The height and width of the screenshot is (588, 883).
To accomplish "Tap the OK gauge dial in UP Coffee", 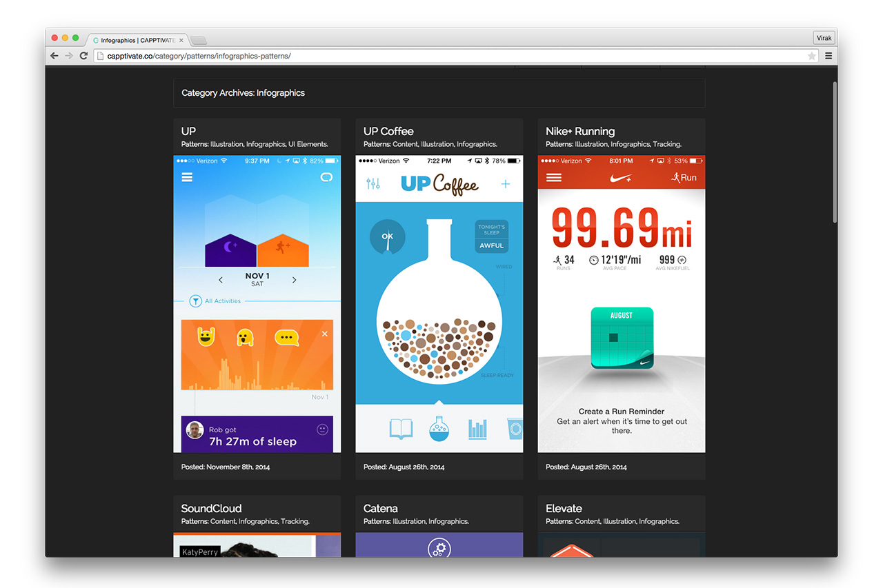I will click(387, 236).
